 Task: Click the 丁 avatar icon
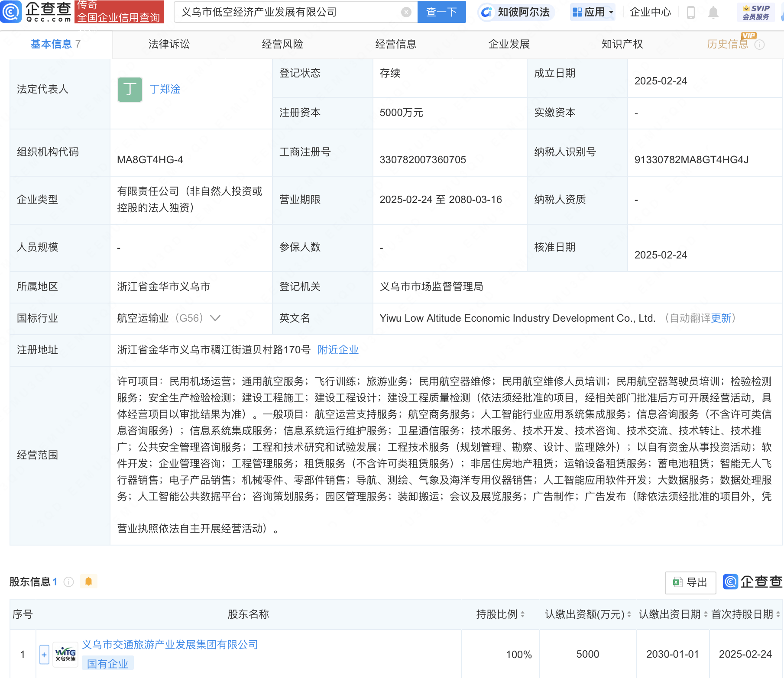click(130, 90)
